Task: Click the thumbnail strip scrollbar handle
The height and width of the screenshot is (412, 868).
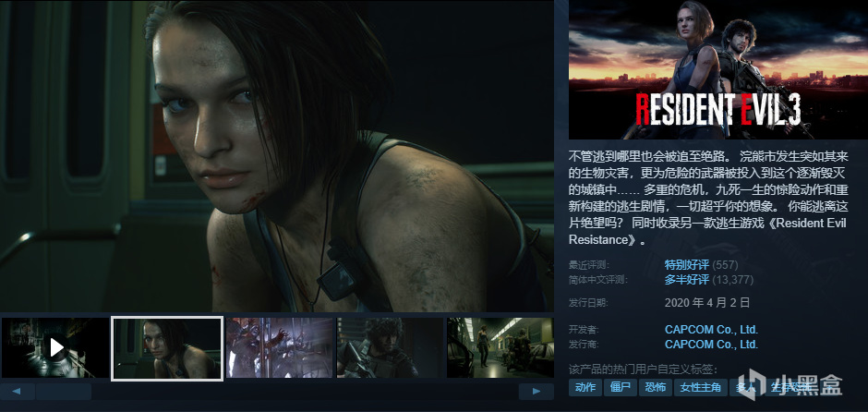Action: (64, 392)
